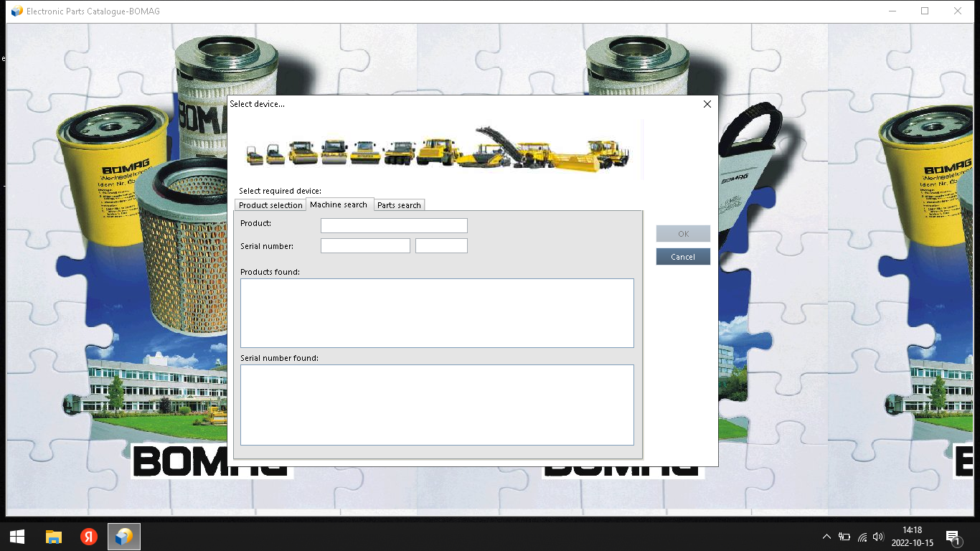The width and height of the screenshot is (980, 551).
Task: Select the Machine search tab
Action: pos(339,204)
